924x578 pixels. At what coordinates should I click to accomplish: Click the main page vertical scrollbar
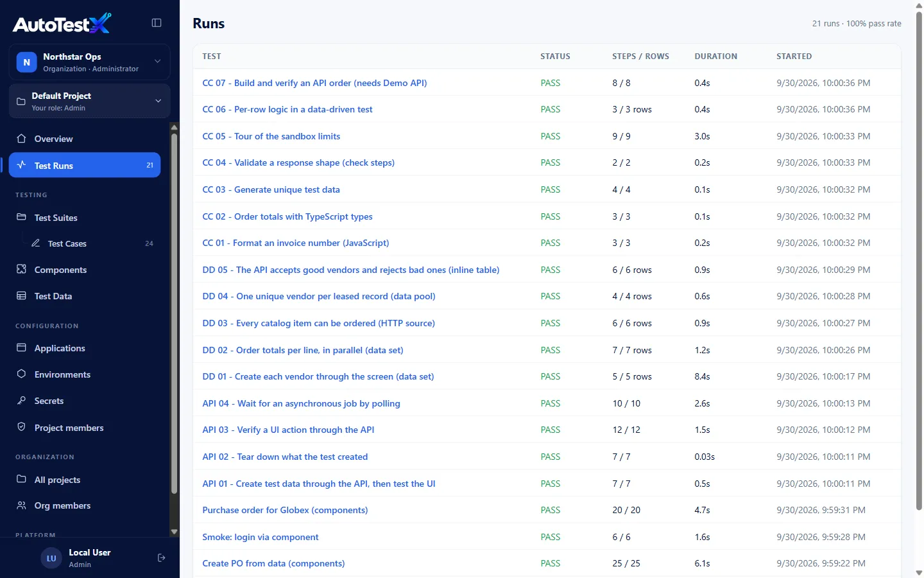pyautogui.click(x=919, y=260)
